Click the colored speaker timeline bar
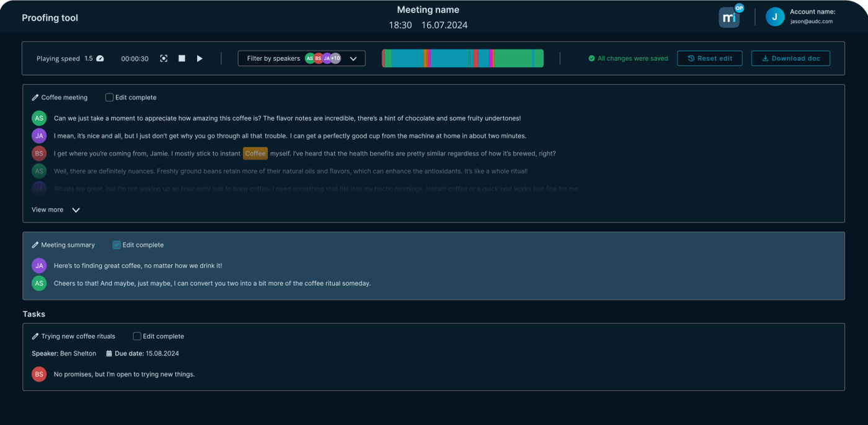 click(463, 58)
